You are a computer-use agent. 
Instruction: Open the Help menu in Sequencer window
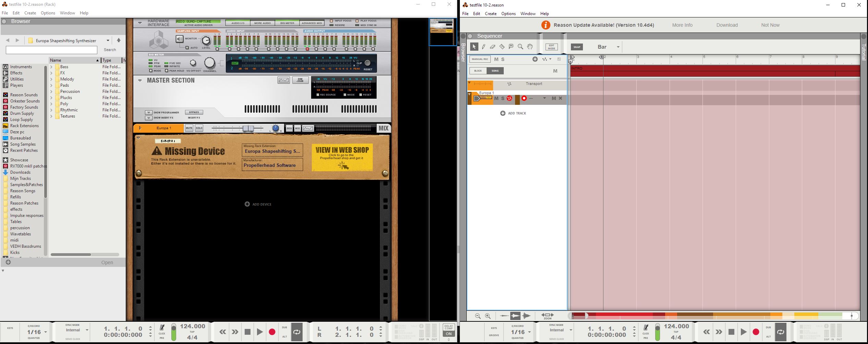point(545,13)
